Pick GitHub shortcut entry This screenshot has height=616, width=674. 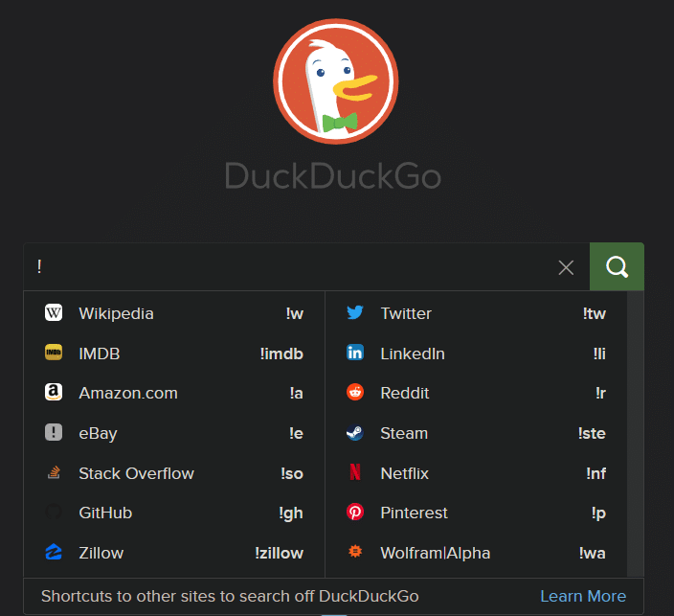174,513
